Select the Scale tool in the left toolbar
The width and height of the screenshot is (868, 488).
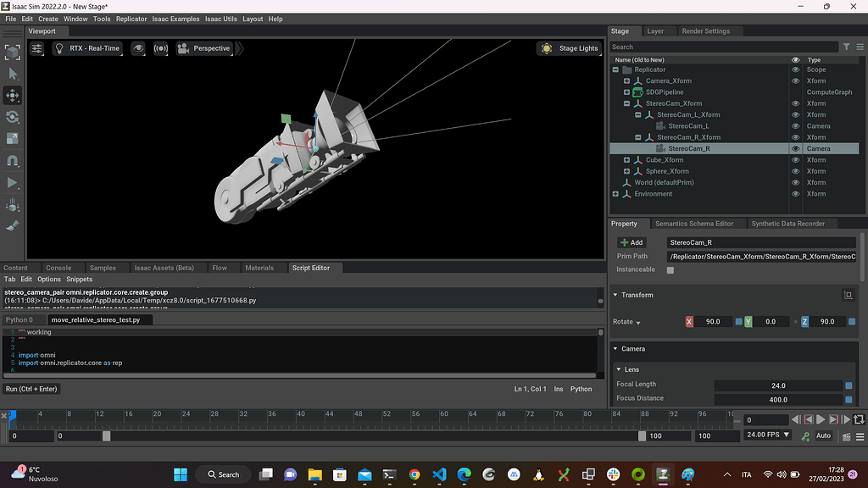(11, 139)
